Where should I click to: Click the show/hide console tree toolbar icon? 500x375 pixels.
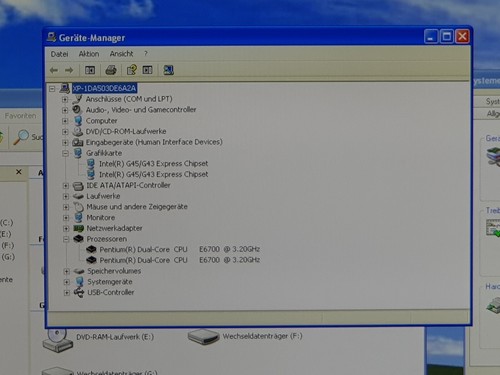90,70
